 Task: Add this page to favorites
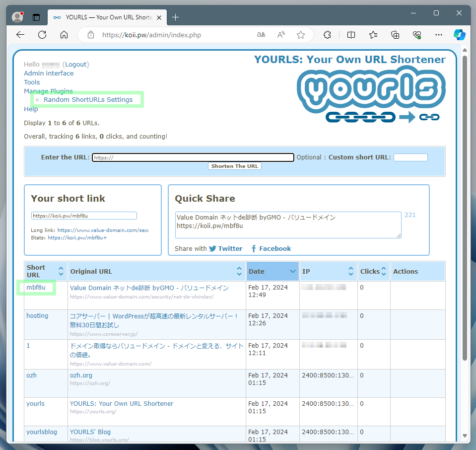(x=301, y=35)
